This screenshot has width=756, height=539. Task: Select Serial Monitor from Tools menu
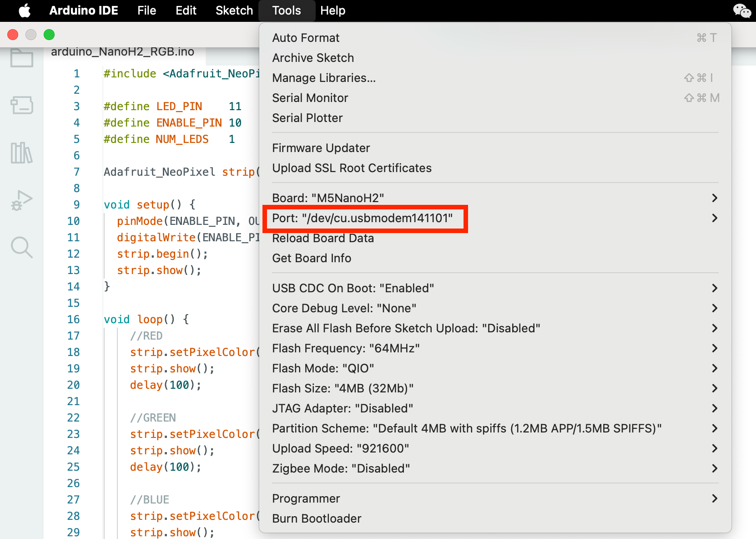pyautogui.click(x=310, y=98)
